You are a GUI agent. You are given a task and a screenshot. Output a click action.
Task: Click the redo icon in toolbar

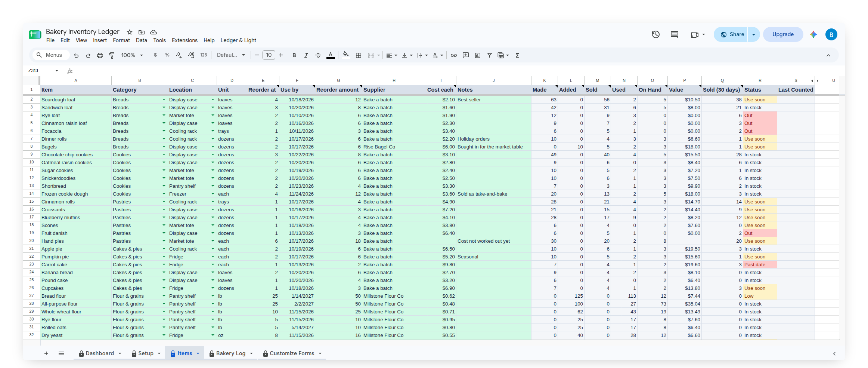click(x=88, y=55)
